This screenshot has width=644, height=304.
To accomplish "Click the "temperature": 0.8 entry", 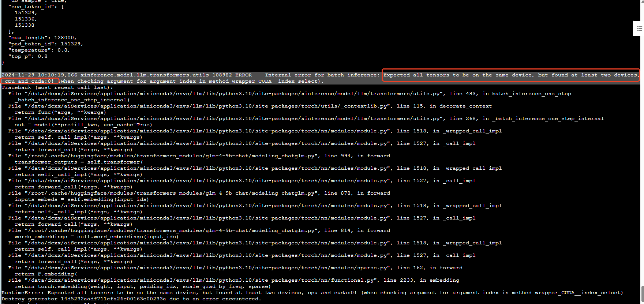I will click(x=39, y=50).
